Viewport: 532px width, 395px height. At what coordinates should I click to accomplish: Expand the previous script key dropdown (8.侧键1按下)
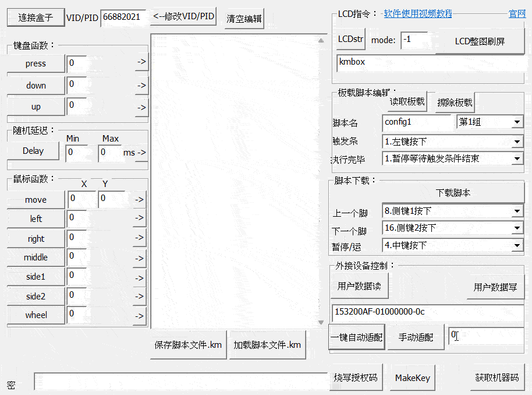(517, 211)
